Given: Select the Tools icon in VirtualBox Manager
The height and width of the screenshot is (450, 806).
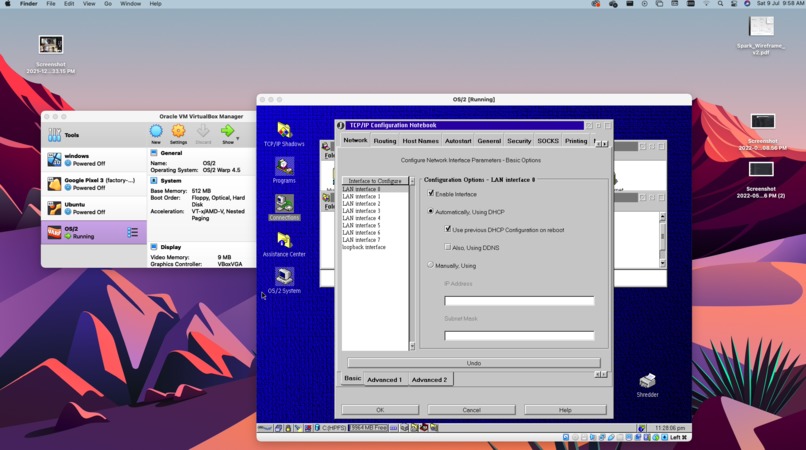Looking at the screenshot, I should (x=54, y=135).
